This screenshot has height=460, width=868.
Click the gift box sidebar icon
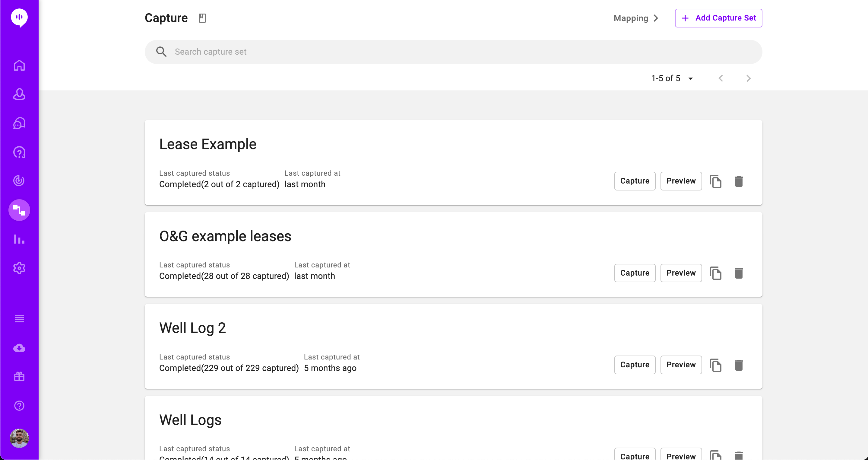(x=19, y=377)
